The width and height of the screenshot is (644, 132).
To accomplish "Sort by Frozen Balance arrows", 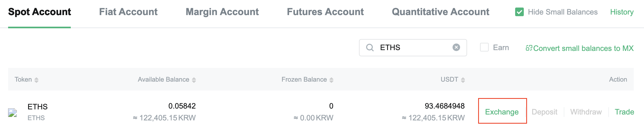I will point(331,80).
